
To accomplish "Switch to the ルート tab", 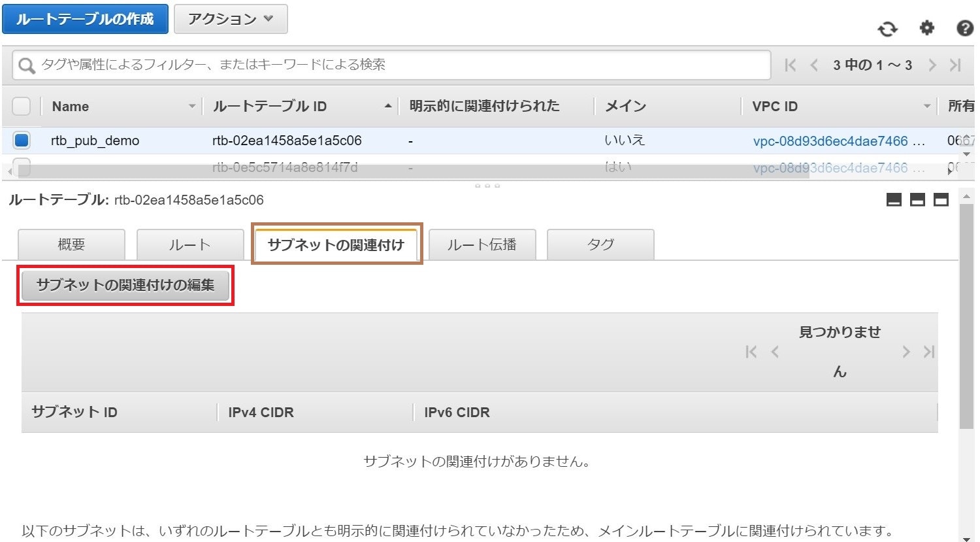I will [189, 245].
